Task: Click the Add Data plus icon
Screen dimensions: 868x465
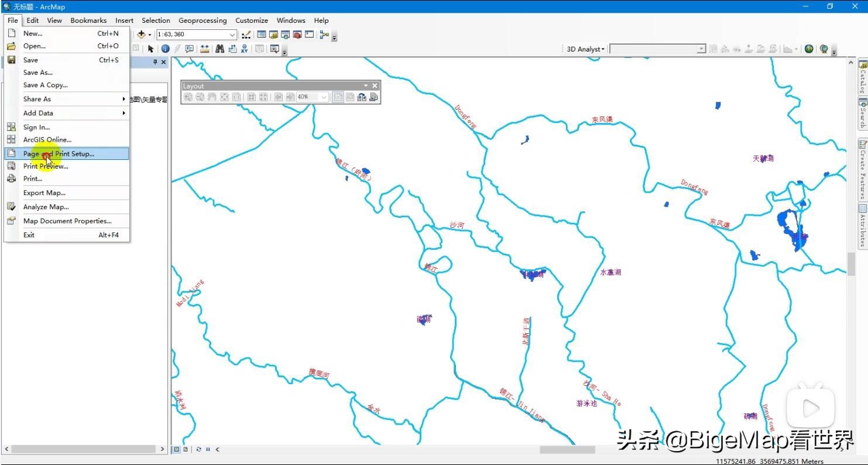Action: (141, 35)
